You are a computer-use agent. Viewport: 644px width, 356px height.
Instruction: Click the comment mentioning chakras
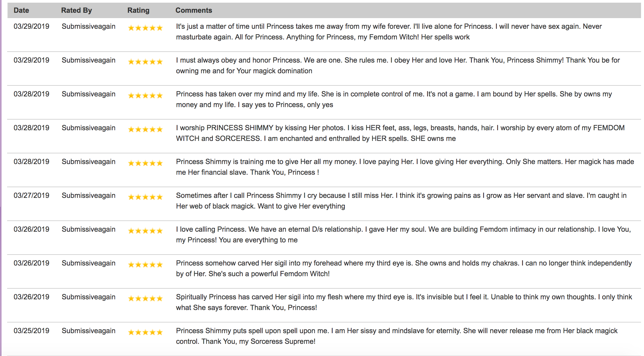click(404, 268)
